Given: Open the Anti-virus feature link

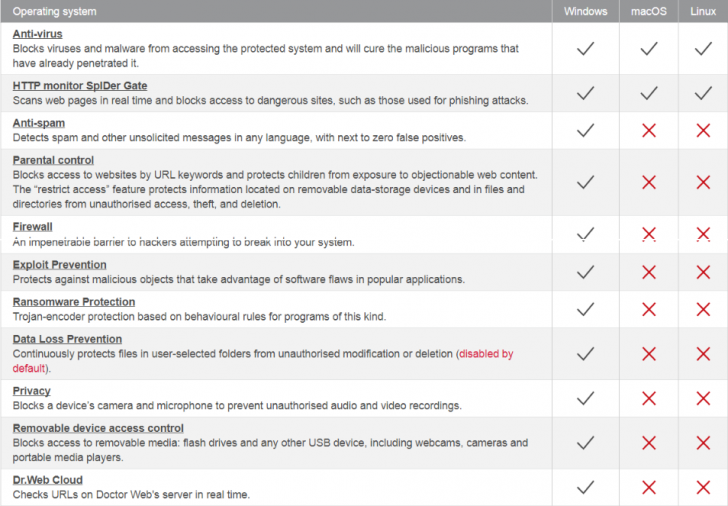Looking at the screenshot, I should [39, 34].
